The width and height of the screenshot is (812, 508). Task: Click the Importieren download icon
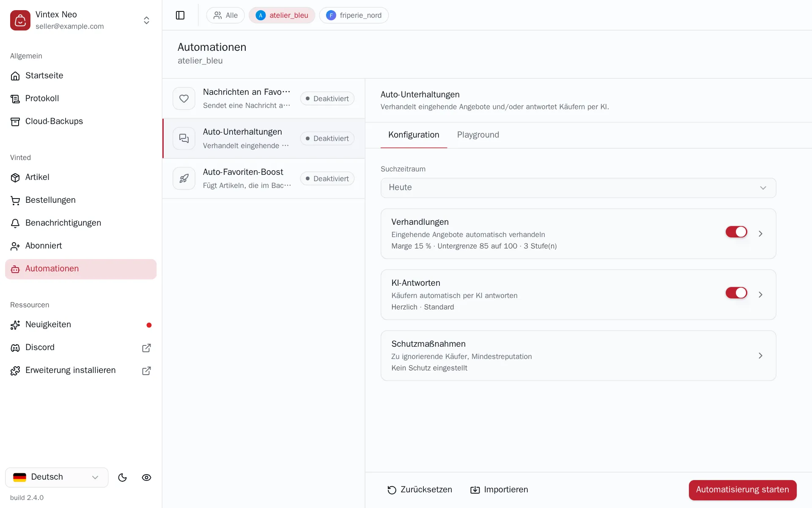[x=475, y=490]
